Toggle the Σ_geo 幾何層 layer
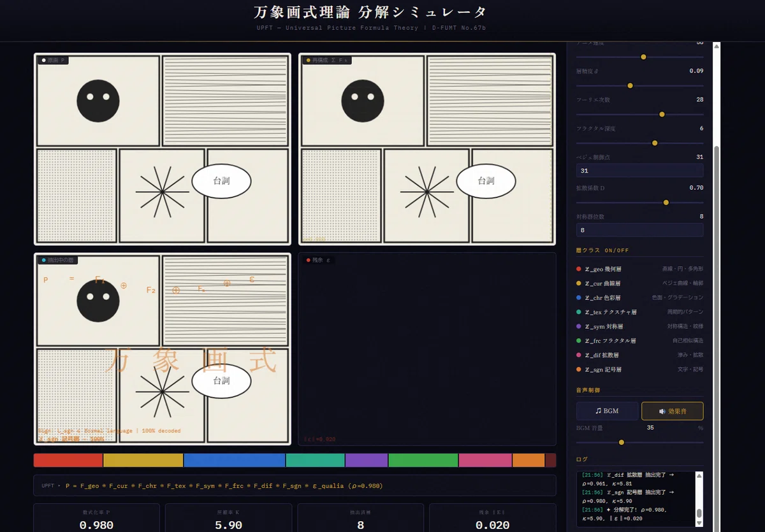Screen dimensions: 765x532 click(x=639, y=269)
